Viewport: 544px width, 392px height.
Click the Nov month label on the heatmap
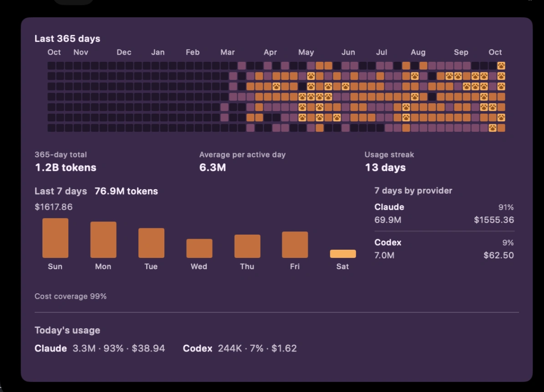81,52
